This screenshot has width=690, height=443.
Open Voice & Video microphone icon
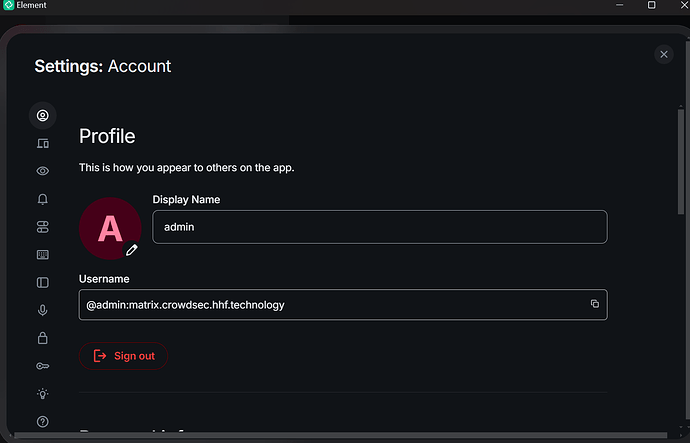(x=43, y=310)
